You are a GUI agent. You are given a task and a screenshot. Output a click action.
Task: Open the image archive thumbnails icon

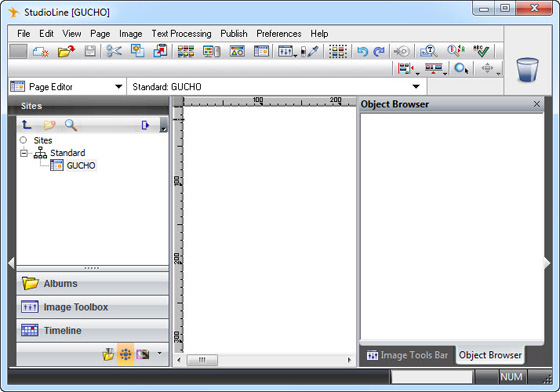(186, 51)
